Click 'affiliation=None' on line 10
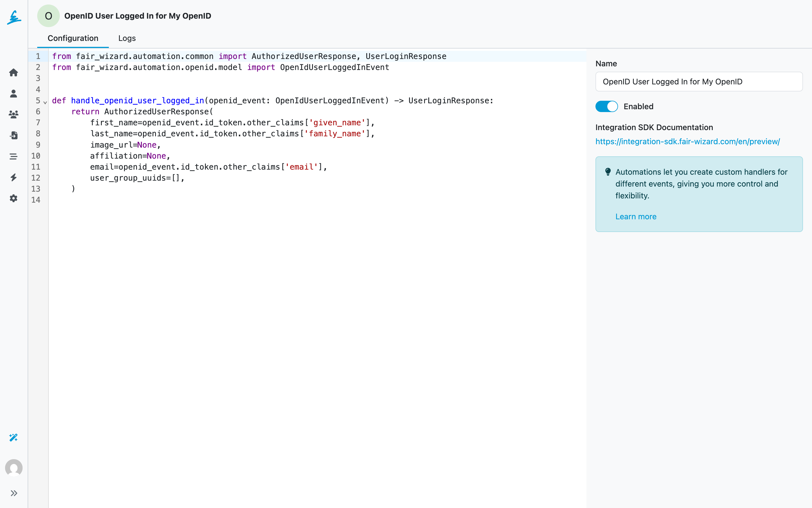Screen dimensions: 812x508 click(x=128, y=156)
